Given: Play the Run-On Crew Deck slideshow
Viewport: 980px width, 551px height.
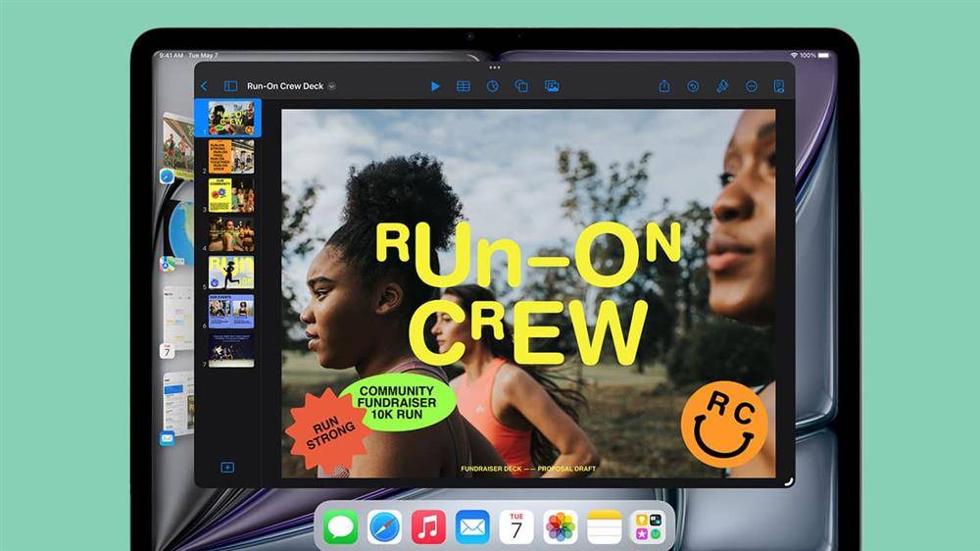Looking at the screenshot, I should (435, 86).
